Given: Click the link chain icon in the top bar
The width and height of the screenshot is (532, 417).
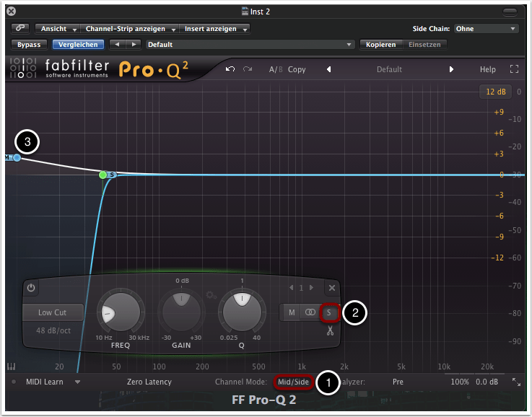Looking at the screenshot, I should click(x=21, y=29).
